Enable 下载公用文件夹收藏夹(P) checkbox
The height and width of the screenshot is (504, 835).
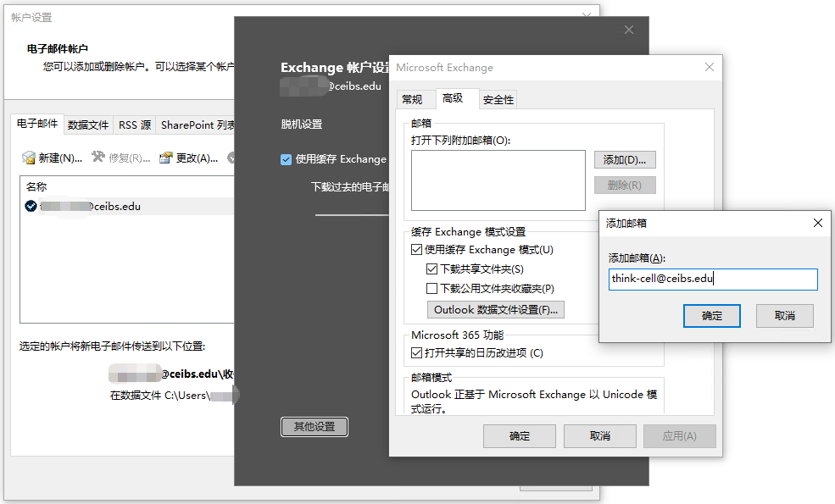(432, 289)
